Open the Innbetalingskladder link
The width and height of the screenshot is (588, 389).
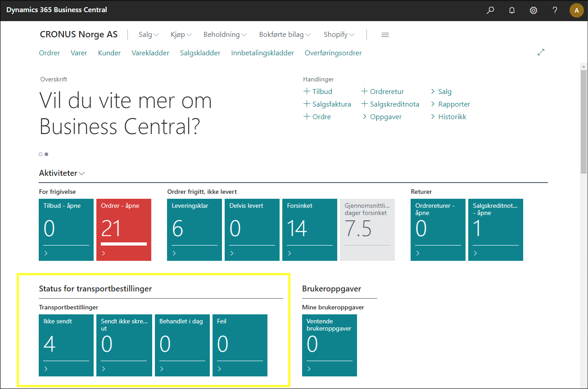pyautogui.click(x=262, y=53)
